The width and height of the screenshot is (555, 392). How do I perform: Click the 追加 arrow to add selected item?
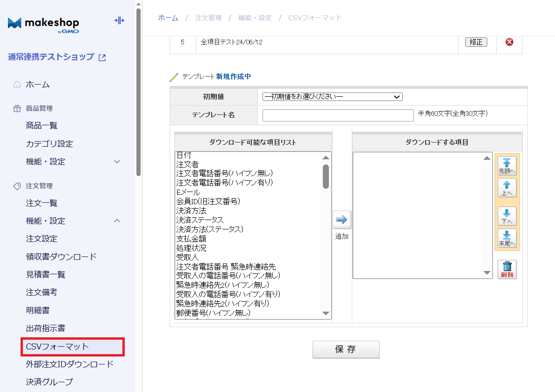click(342, 219)
